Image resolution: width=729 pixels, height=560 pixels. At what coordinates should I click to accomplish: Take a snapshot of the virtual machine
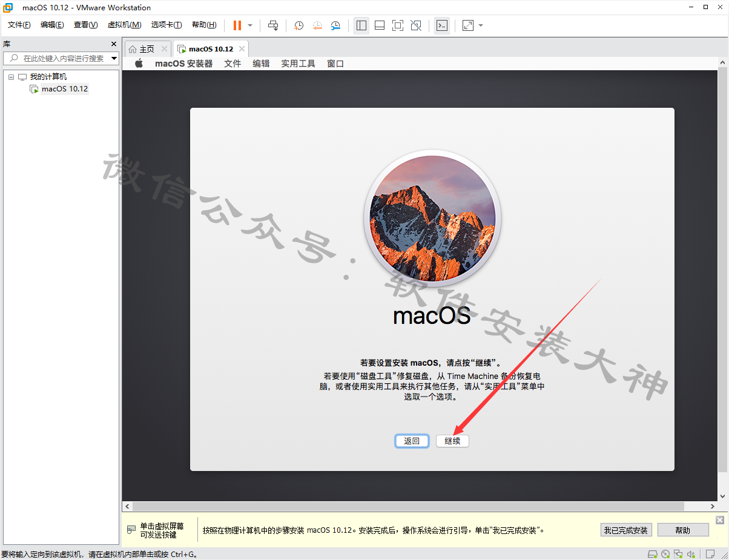pyautogui.click(x=299, y=25)
